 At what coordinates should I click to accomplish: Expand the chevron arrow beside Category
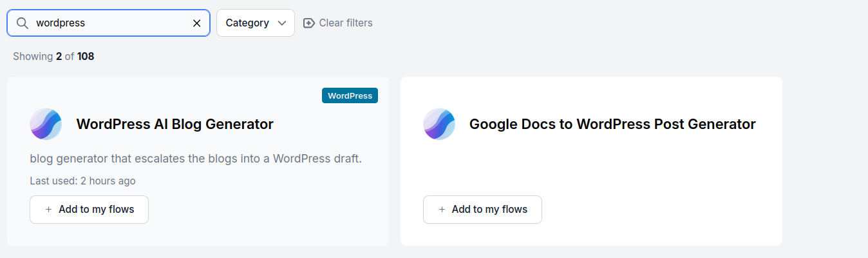(281, 23)
